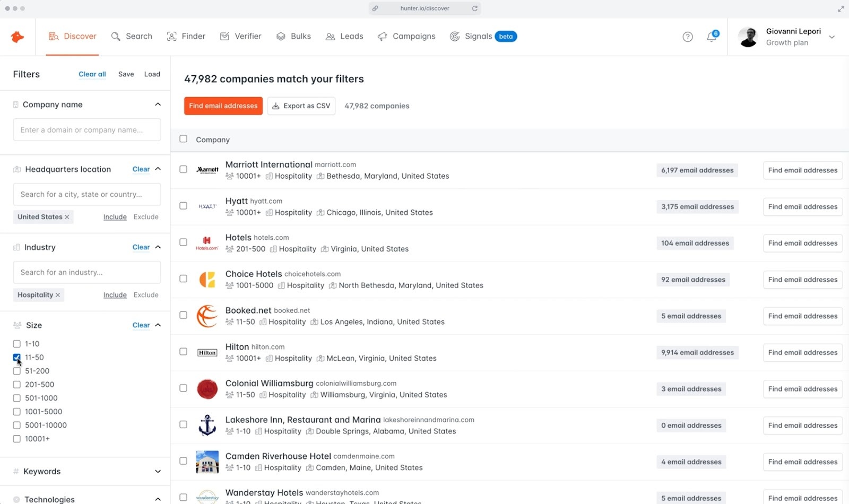Go to the Search tab
Image resolution: width=849 pixels, height=504 pixels.
(132, 37)
